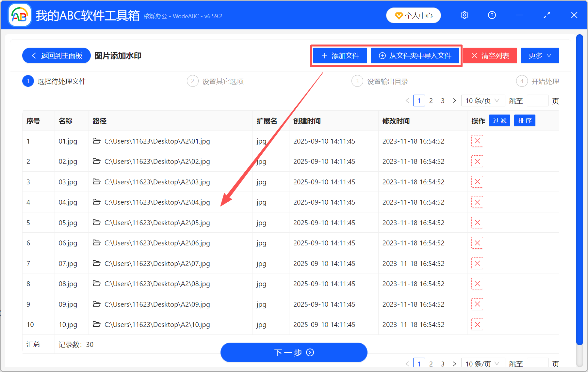Screen dimensions: 588x372
Task: Go to next page arrow in bottom pagination
Action: point(454,364)
